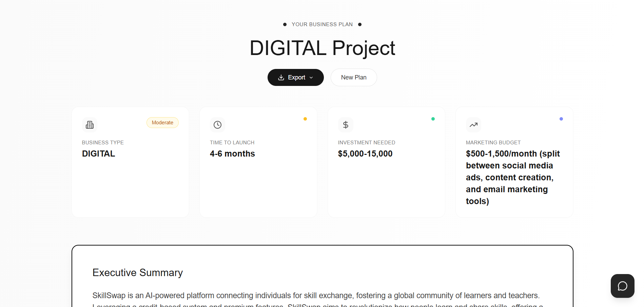Click the dollar sign icon on Investment card
644x307 pixels.
(346, 125)
